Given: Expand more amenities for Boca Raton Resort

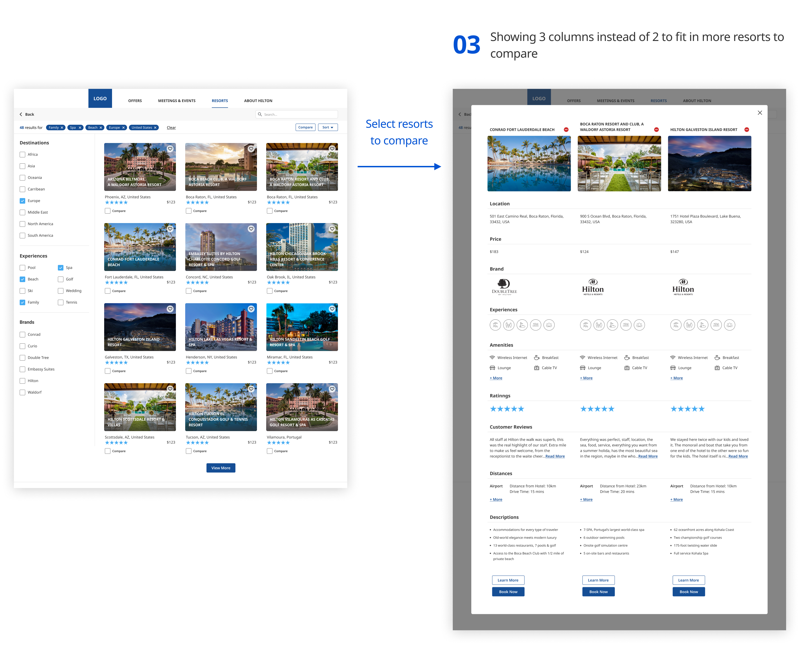Looking at the screenshot, I should (586, 378).
